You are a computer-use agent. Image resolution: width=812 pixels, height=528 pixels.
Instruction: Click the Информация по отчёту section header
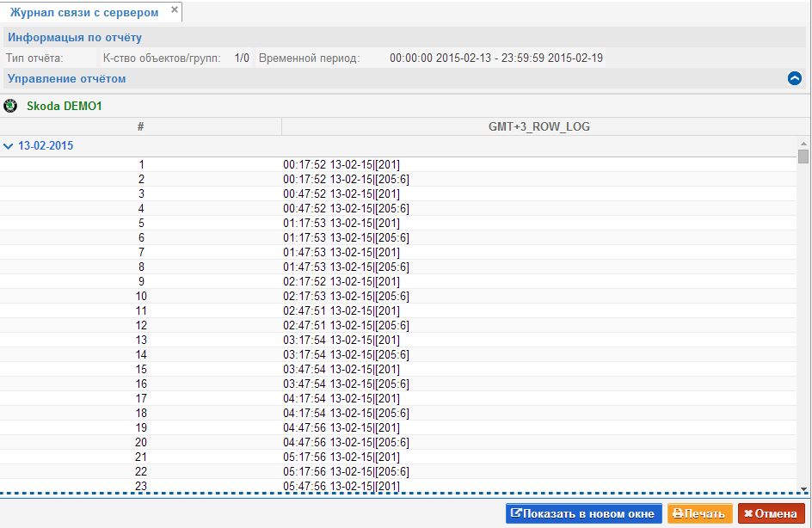(x=75, y=38)
